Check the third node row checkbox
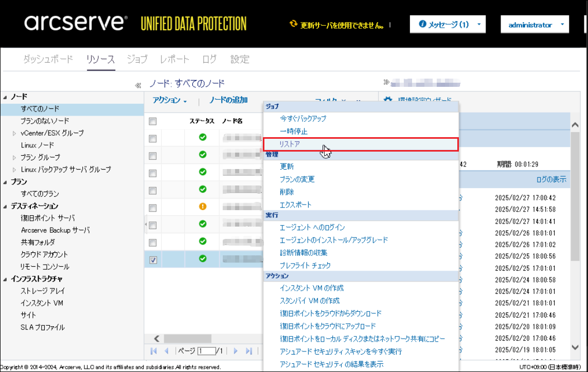Screen dimensions: 588x372 coord(153,173)
